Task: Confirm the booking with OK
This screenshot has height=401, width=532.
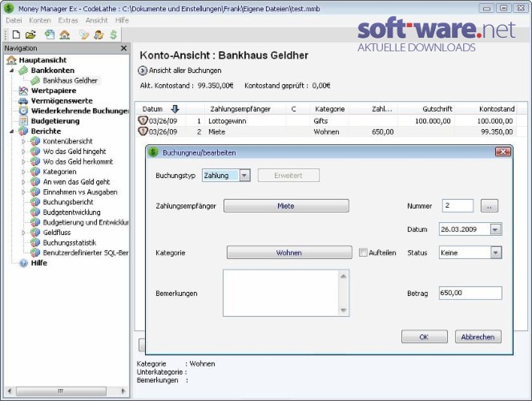Action: coord(424,337)
